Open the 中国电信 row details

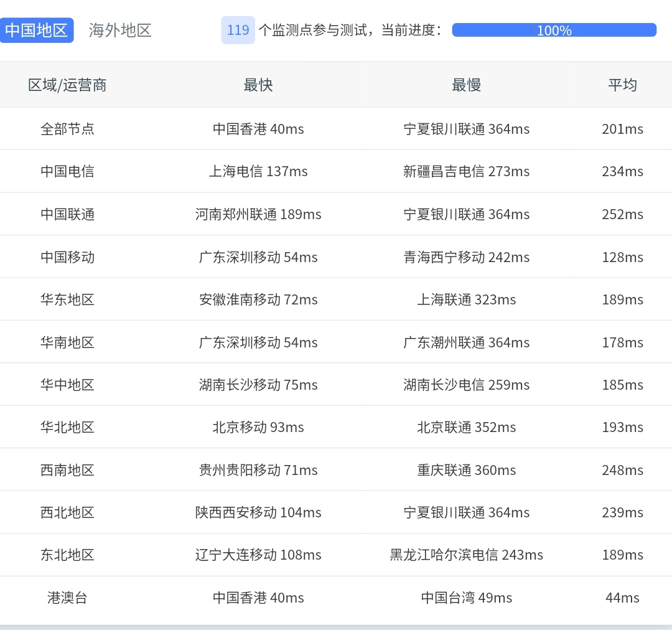pos(67,171)
